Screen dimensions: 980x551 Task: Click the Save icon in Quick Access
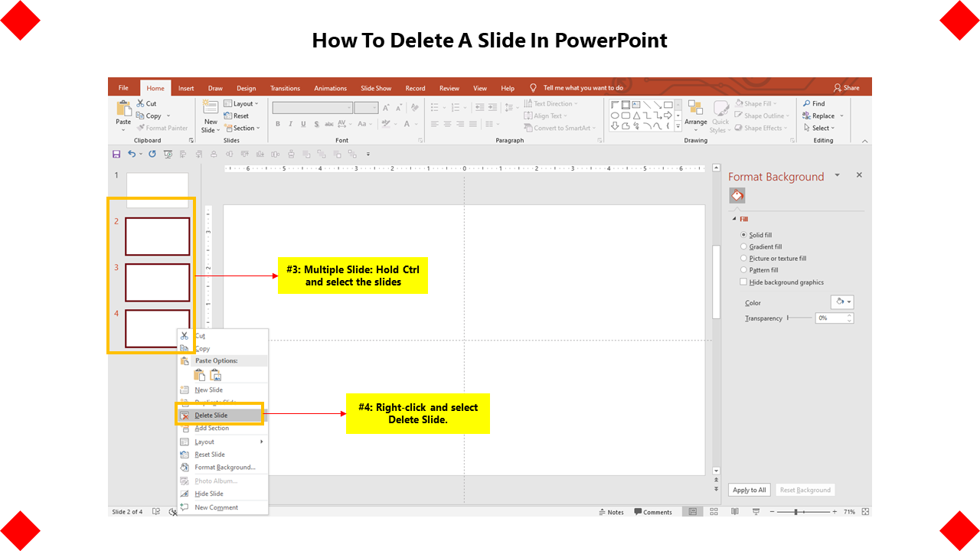(x=116, y=154)
